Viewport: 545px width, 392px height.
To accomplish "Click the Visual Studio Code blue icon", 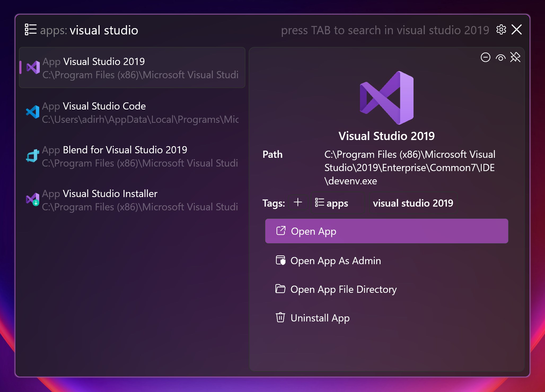I will coord(33,112).
